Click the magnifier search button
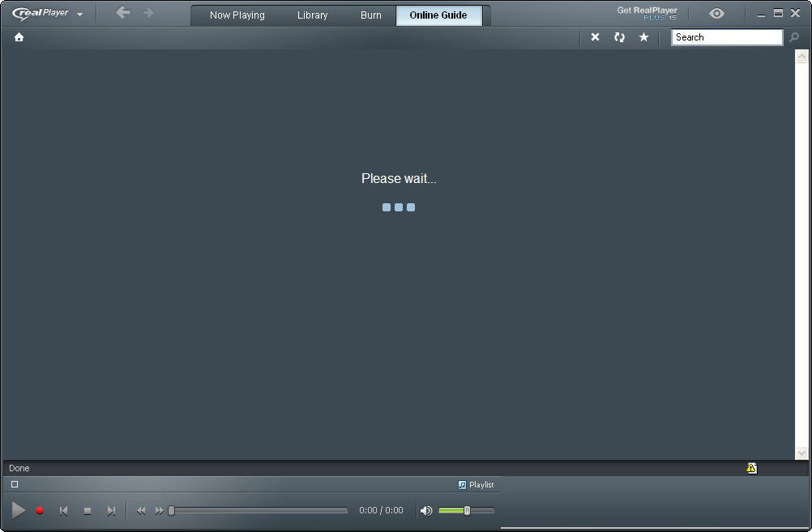 pos(794,37)
